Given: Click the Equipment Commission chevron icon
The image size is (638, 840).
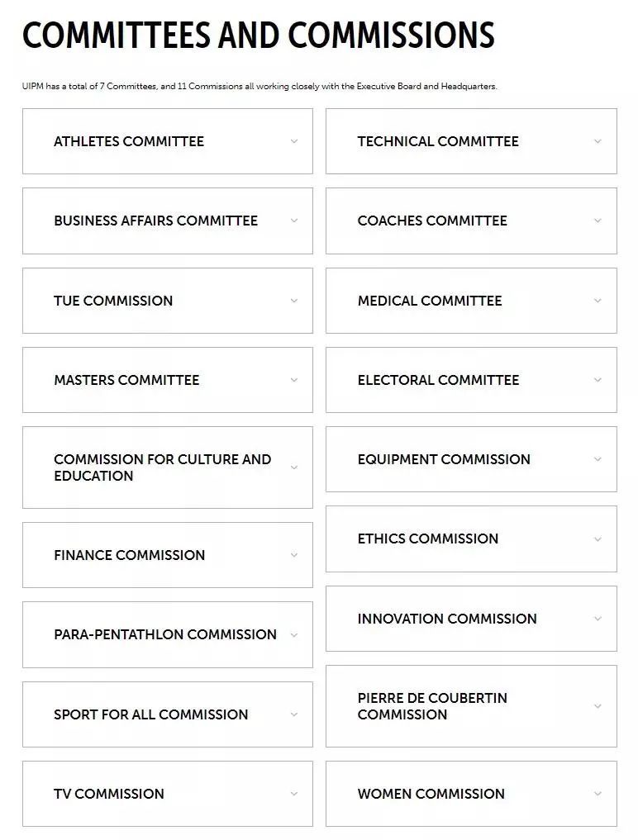Looking at the screenshot, I should coord(598,459).
